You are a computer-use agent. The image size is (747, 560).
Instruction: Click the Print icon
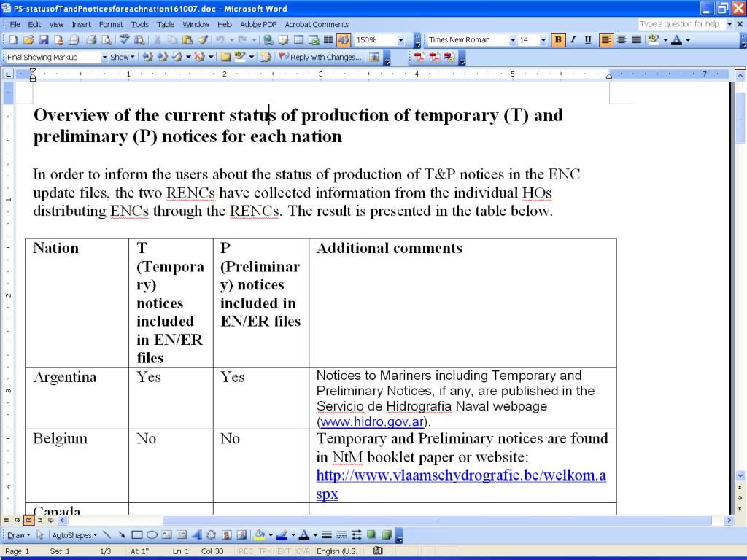[92, 40]
